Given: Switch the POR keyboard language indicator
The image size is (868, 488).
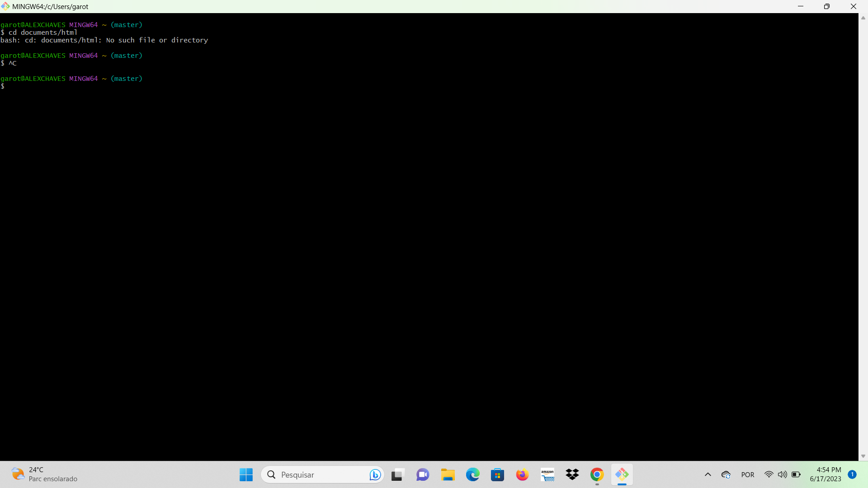Looking at the screenshot, I should pyautogui.click(x=748, y=475).
